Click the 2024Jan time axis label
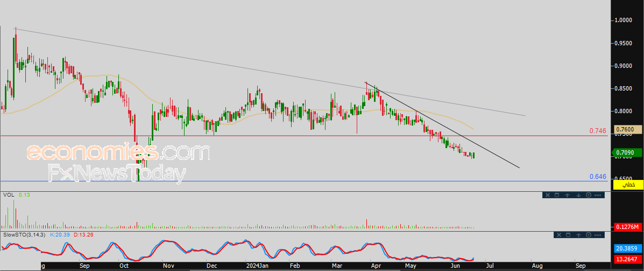Screen dimensions: 644x271 point(257,266)
